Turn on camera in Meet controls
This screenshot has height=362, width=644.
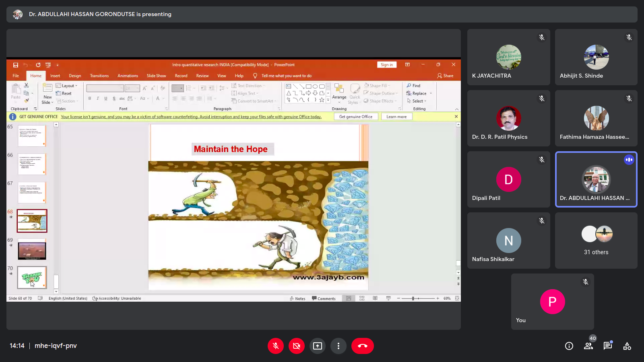(x=297, y=346)
